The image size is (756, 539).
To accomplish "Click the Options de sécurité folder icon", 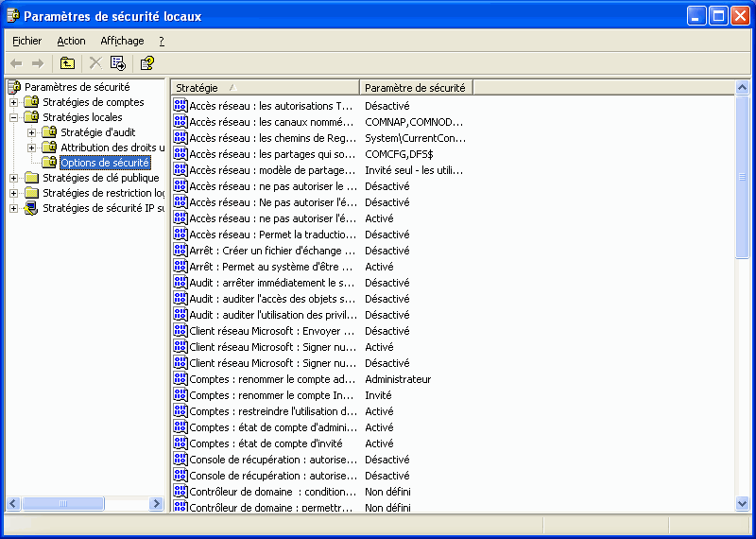I will pos(49,163).
